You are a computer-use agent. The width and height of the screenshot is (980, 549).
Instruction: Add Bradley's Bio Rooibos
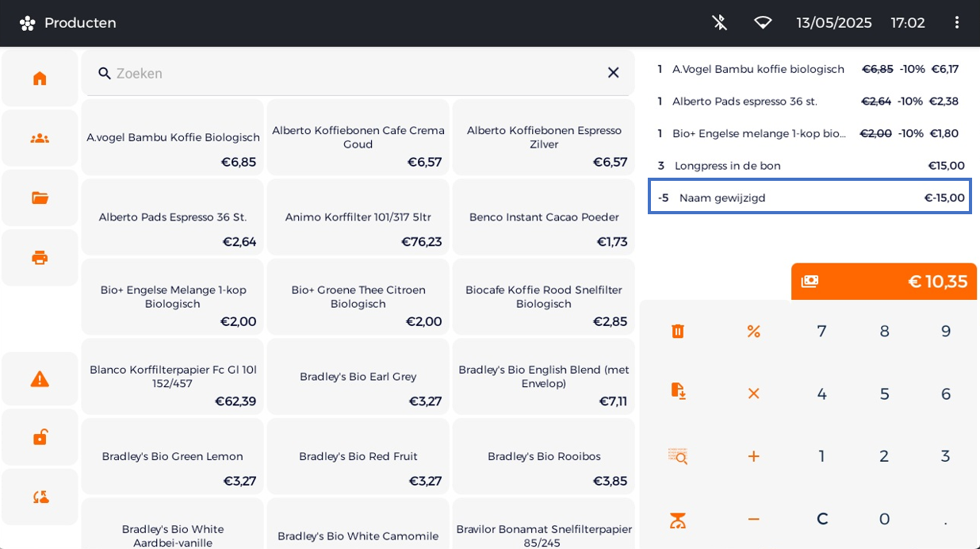click(544, 456)
